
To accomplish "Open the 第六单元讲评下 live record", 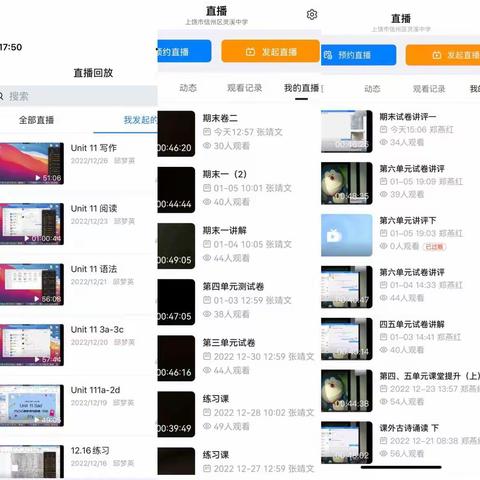I will [x=408, y=220].
